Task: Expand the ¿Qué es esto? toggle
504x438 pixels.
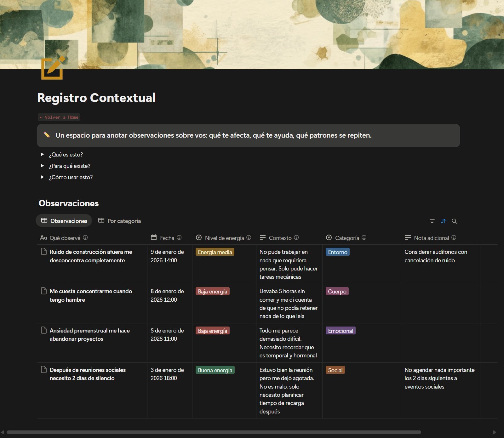Action: [x=42, y=155]
